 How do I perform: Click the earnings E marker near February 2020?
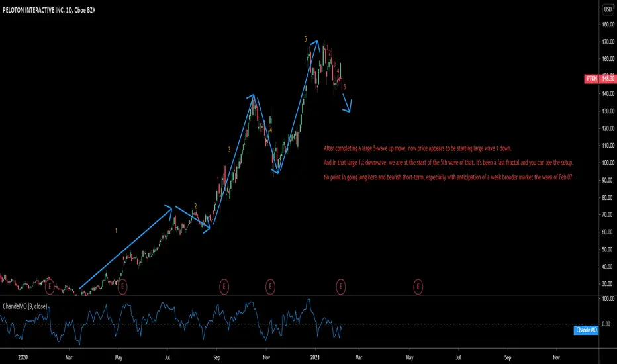pyautogui.click(x=49, y=287)
